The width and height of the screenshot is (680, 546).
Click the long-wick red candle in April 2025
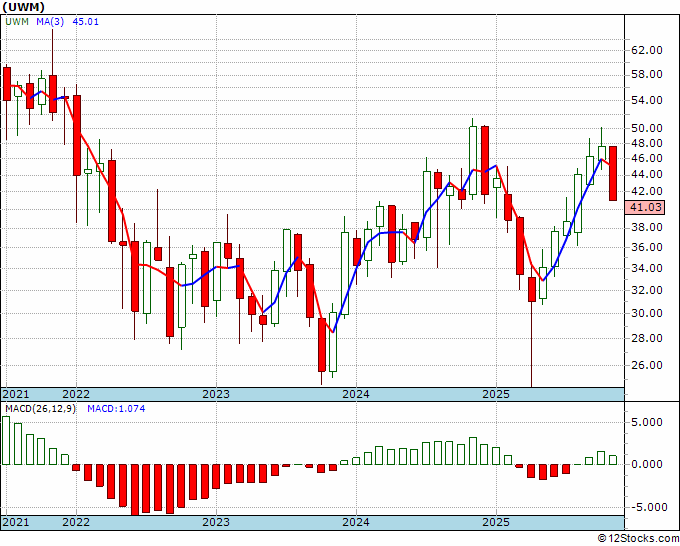tap(531, 327)
